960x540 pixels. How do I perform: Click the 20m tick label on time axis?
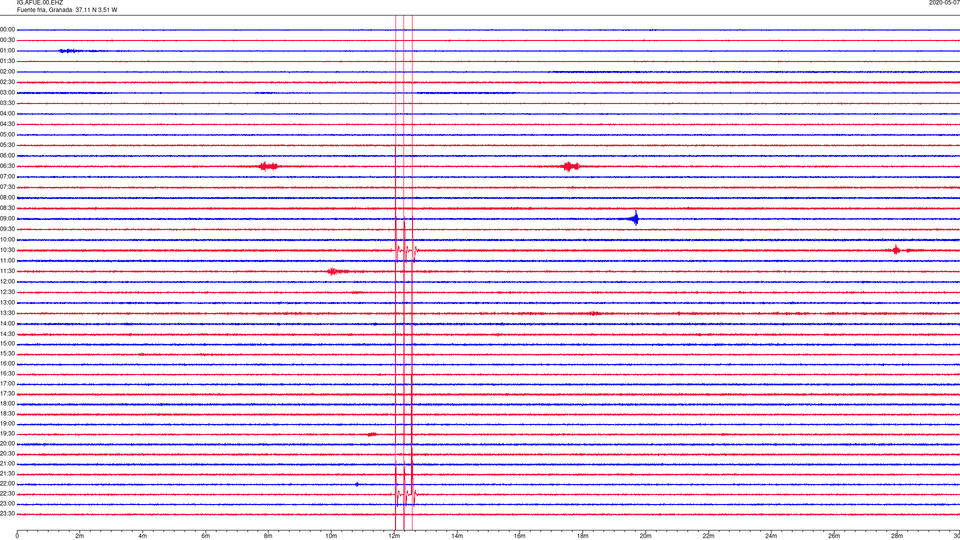click(x=645, y=536)
